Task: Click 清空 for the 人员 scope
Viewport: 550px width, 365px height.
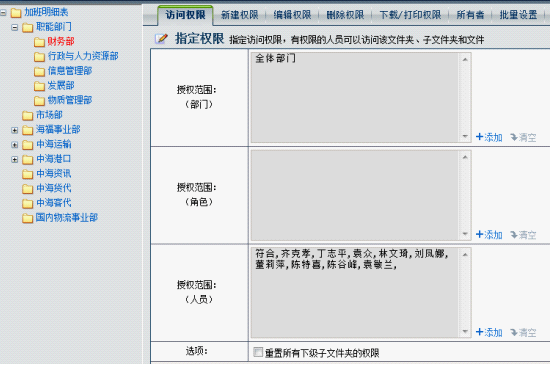Action: point(523,332)
